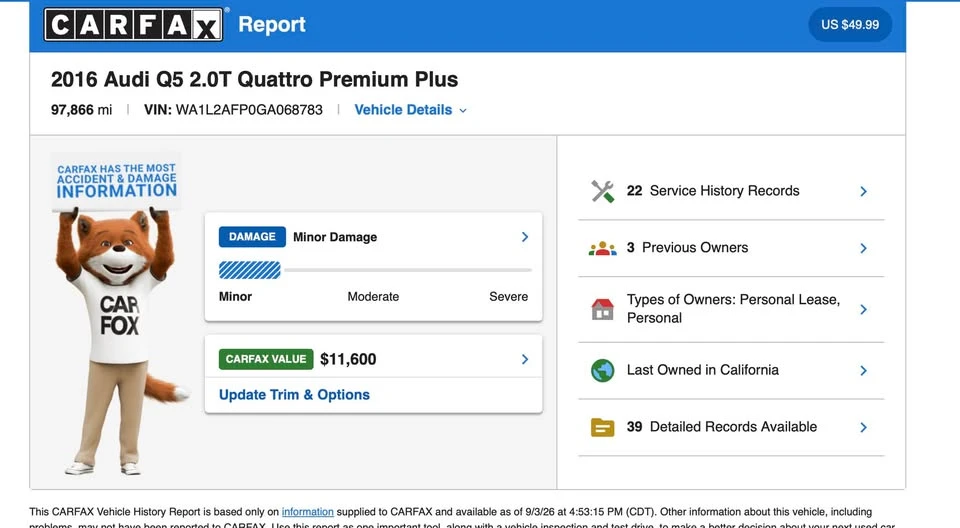Click the house Types of Owners icon
This screenshot has width=960, height=528.
(x=602, y=309)
